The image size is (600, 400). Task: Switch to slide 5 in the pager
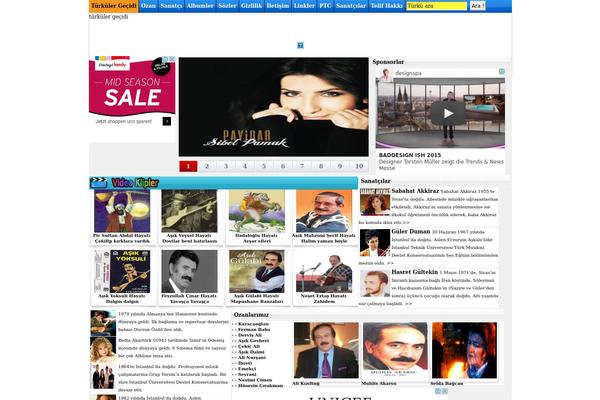coord(264,166)
